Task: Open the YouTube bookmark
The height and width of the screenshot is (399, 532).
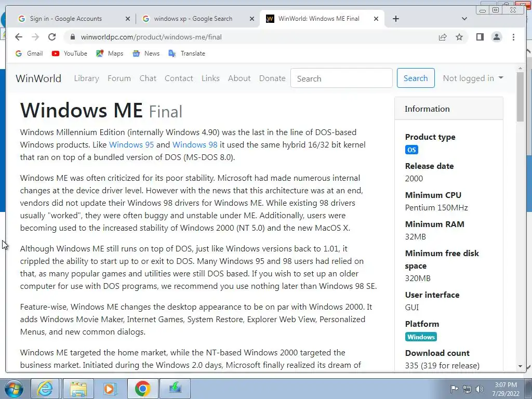Action: (x=70, y=54)
